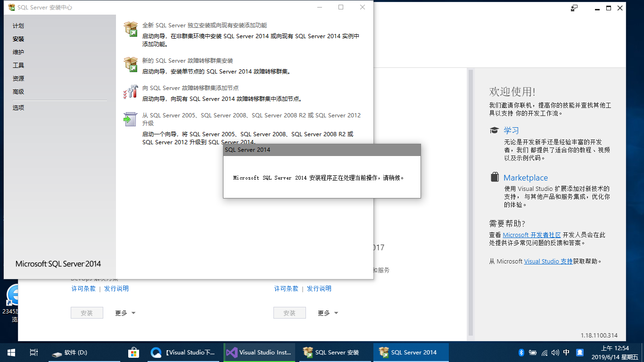Viewport: 644px width, 362px height.
Task: Click the Microsoft SQL Server 2014 logo
Action: pyautogui.click(x=58, y=264)
